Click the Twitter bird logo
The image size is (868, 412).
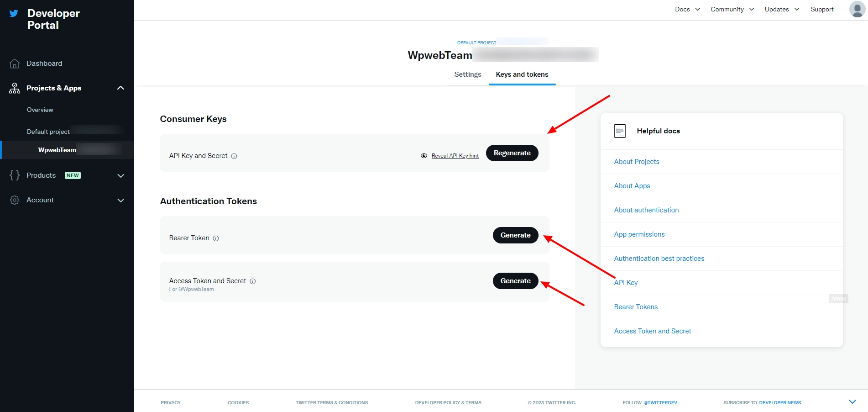click(14, 13)
